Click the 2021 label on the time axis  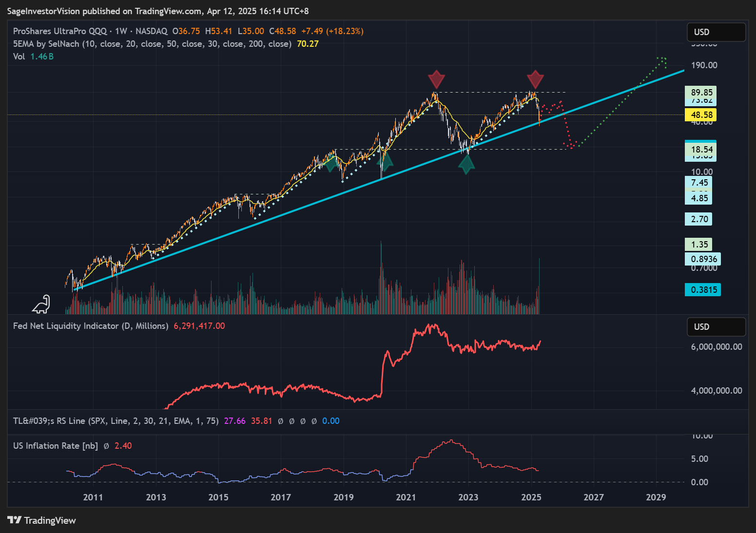(406, 497)
